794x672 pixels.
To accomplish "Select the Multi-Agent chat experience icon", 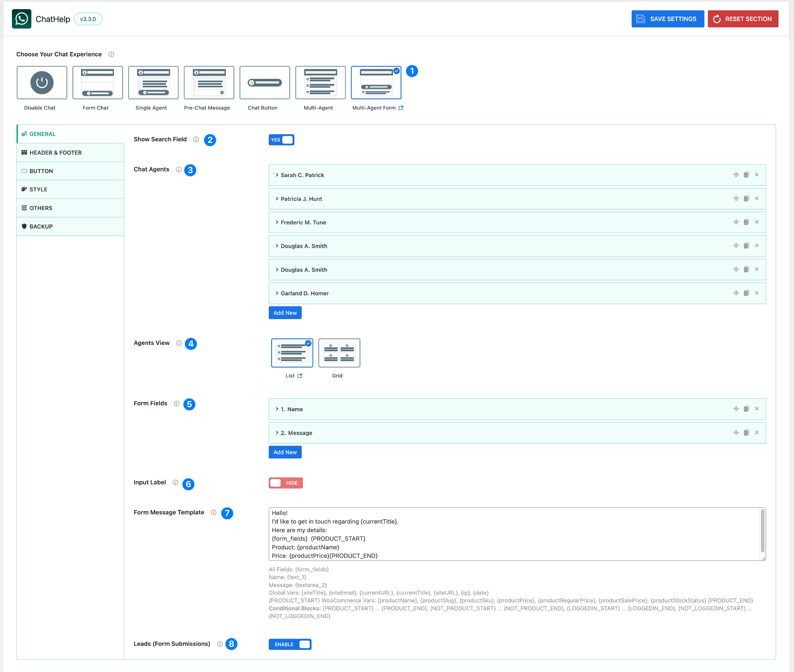I will 320,83.
